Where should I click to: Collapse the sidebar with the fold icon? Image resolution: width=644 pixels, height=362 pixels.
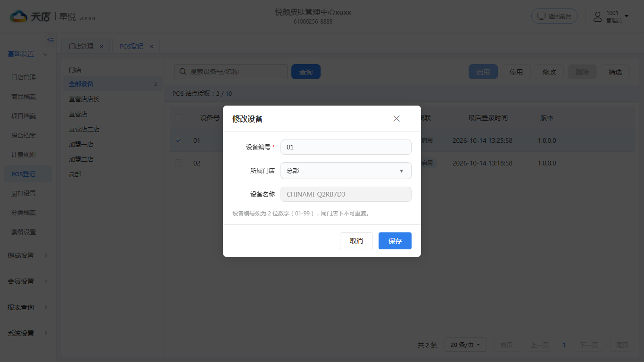click(50, 40)
